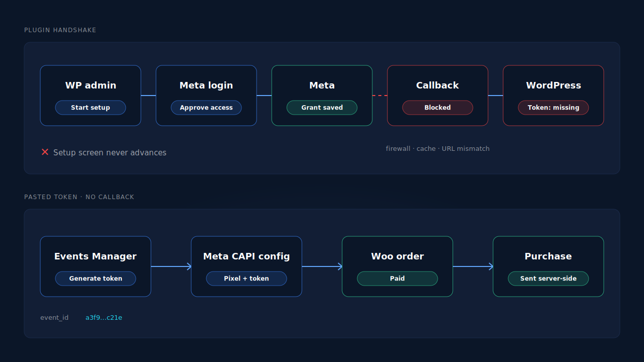Click the Blocked status pill

438,108
